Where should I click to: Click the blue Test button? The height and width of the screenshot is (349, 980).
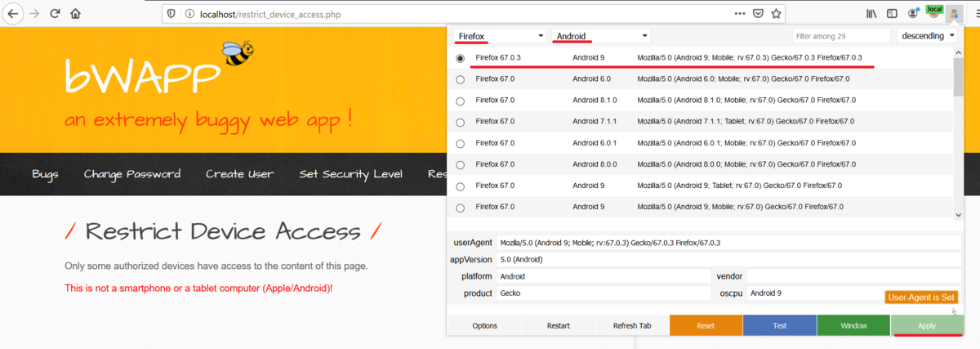(x=779, y=325)
